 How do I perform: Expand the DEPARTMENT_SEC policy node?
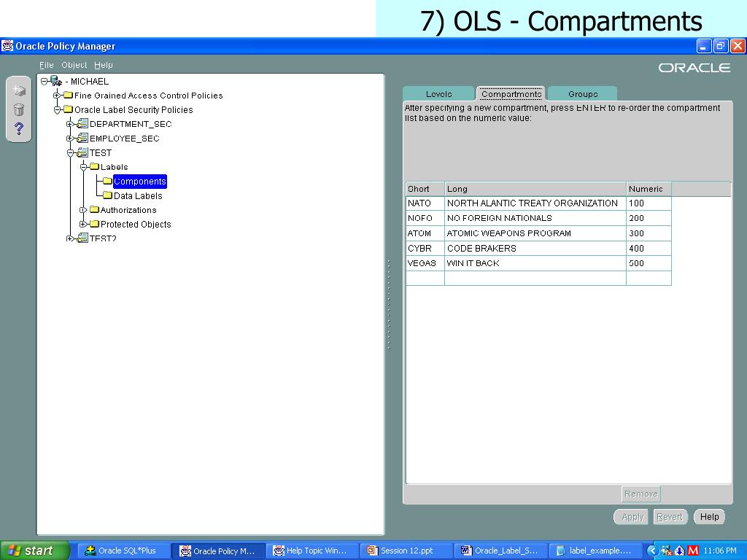70,124
